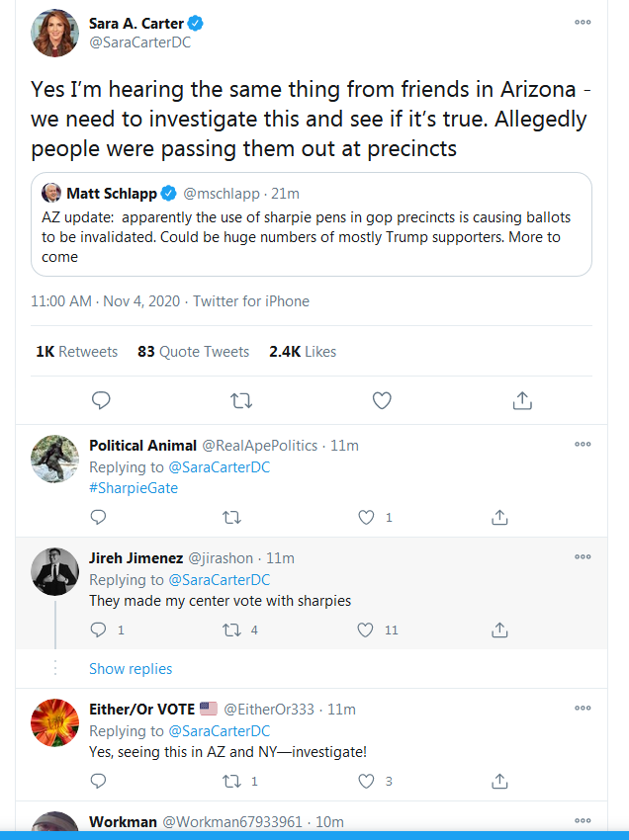View the 83 Quote Tweets list
Image resolution: width=629 pixels, height=840 pixels.
[x=193, y=352]
